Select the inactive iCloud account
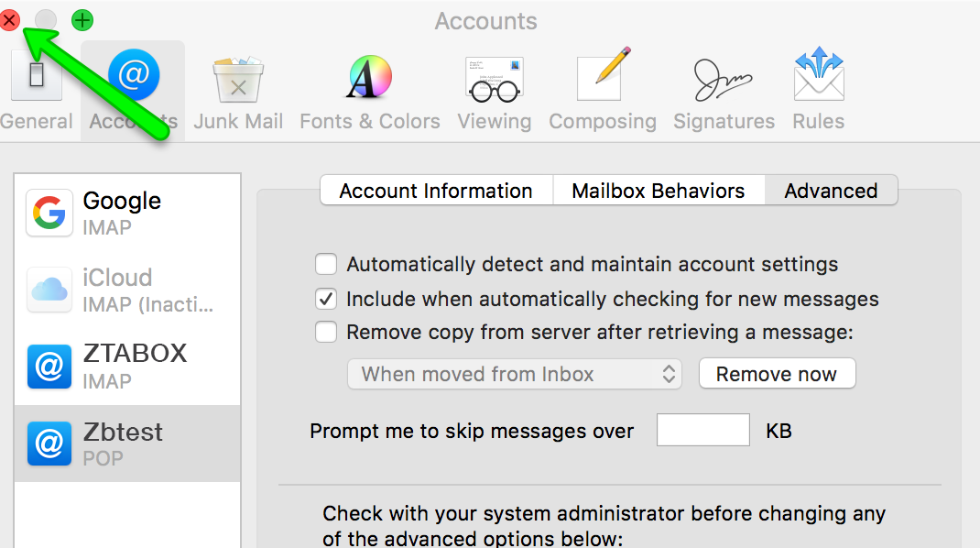 pos(127,290)
